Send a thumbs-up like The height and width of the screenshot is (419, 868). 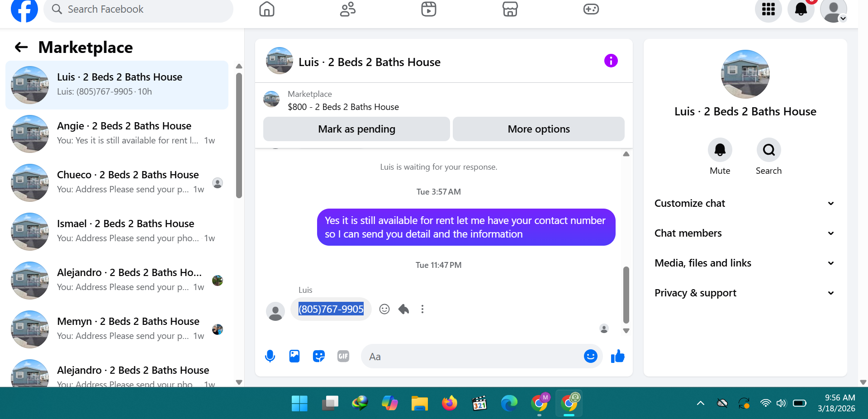tap(618, 357)
